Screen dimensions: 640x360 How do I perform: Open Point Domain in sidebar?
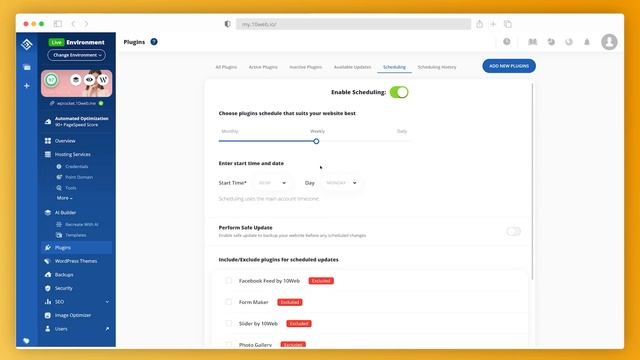pyautogui.click(x=79, y=177)
